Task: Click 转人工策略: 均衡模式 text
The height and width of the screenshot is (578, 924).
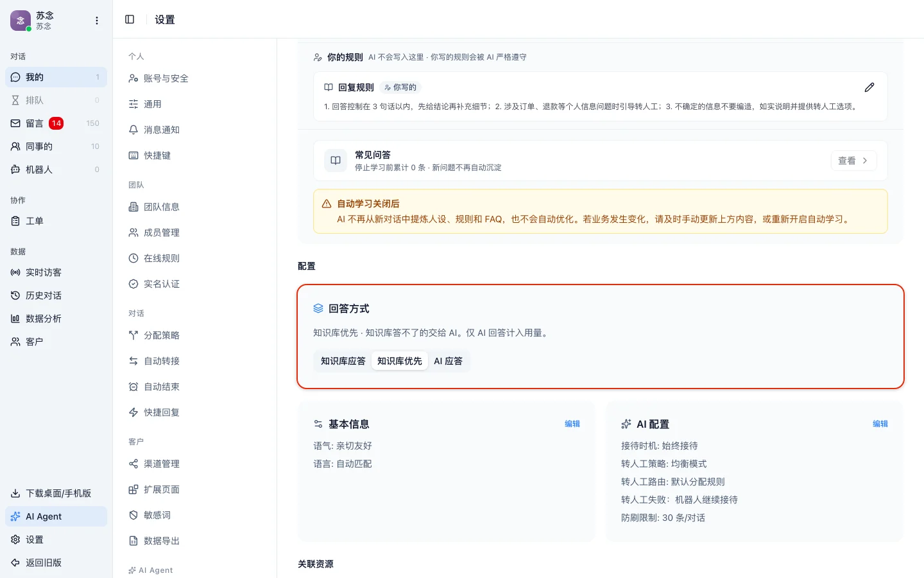Action: tap(664, 464)
